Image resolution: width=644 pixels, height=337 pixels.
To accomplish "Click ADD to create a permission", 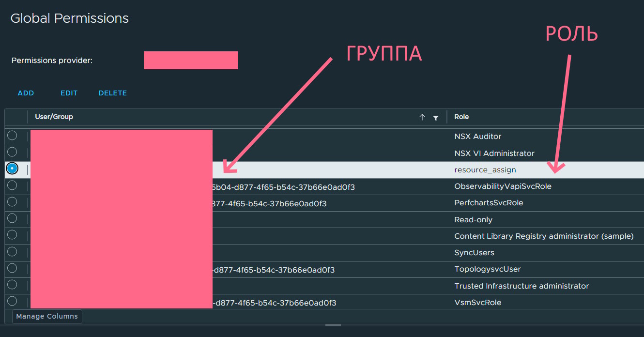I will tap(26, 93).
